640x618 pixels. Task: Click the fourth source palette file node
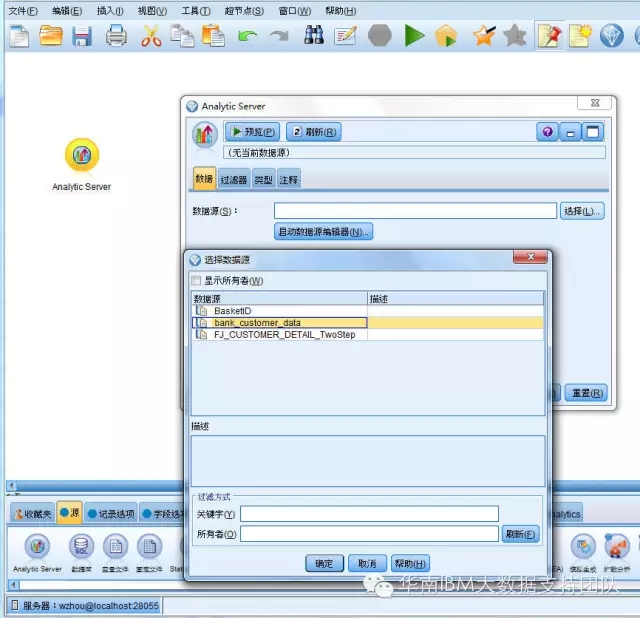149,546
